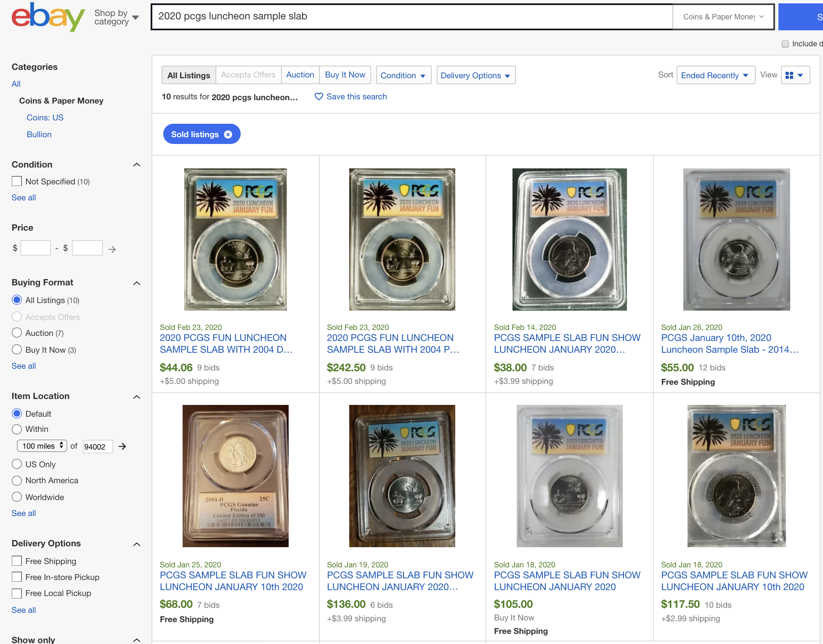
Task: Open the Coins & Paper Money category dropdown
Action: coord(723,17)
